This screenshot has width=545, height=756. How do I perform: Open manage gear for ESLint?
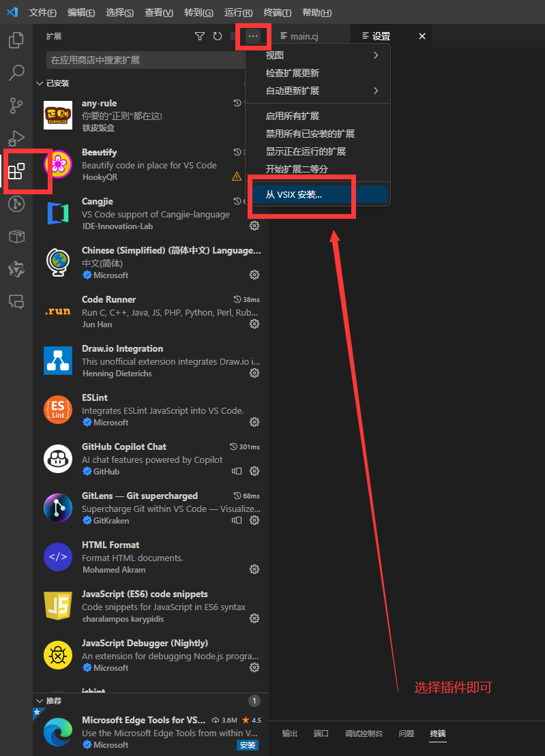click(x=254, y=423)
